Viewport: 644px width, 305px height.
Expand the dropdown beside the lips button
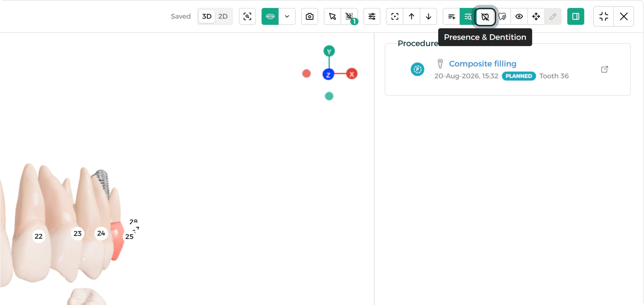(287, 16)
